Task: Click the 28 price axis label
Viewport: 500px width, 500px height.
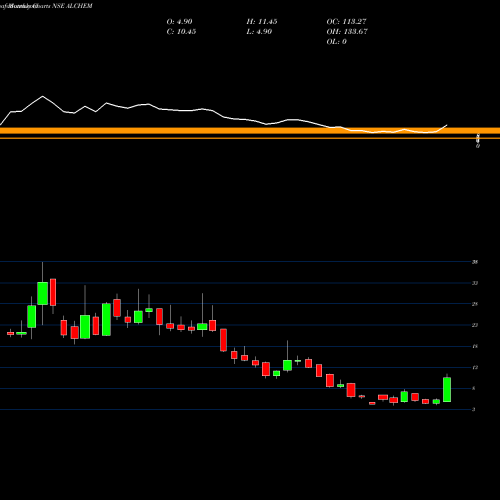Action: [x=475, y=304]
